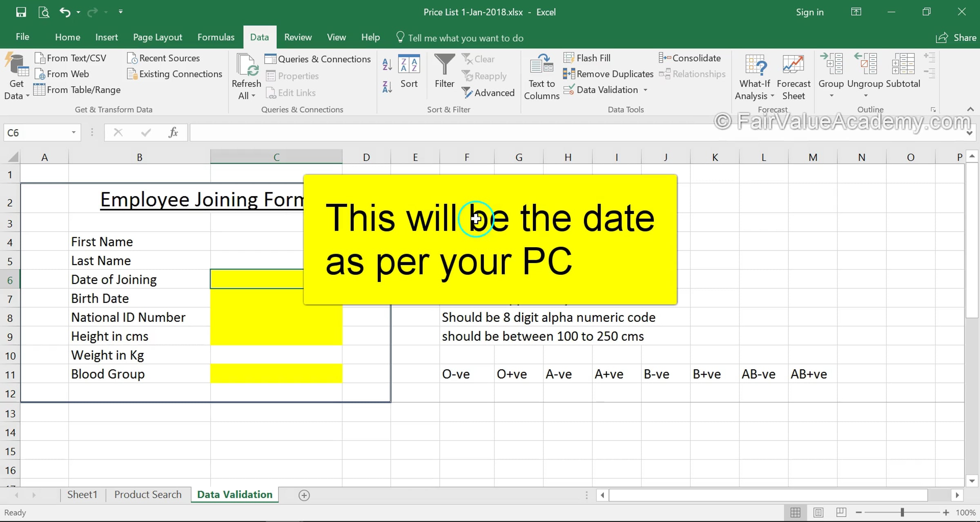Click the Share button

click(x=956, y=38)
